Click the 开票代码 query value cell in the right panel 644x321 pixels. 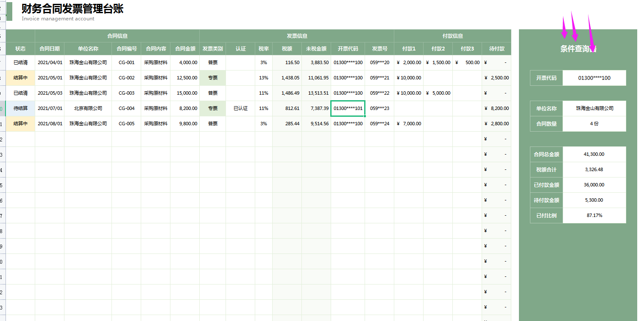(x=594, y=78)
